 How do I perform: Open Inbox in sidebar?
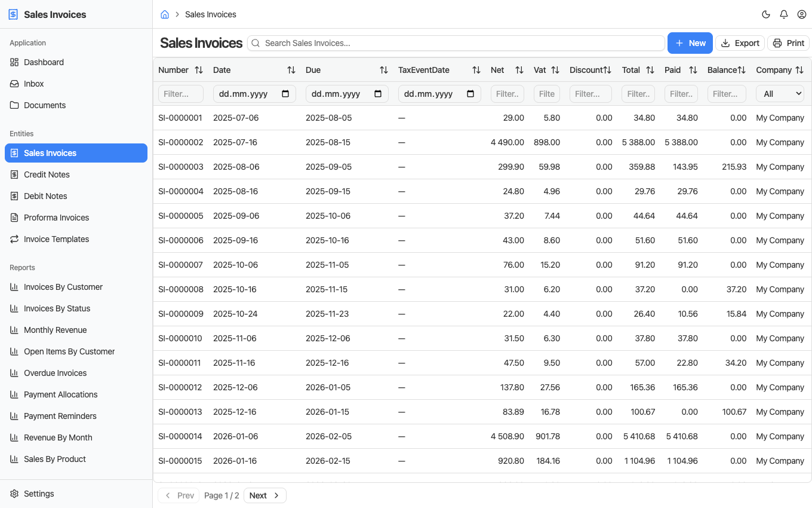coord(76,84)
